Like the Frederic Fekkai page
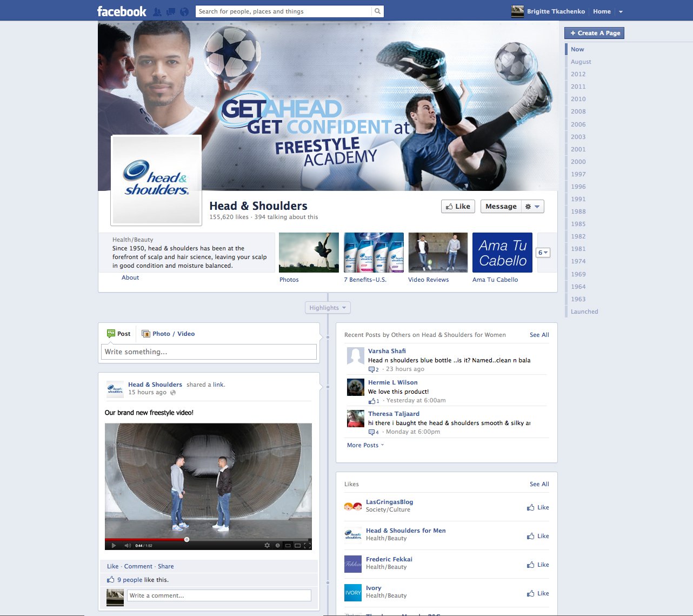This screenshot has width=693, height=616. tap(538, 565)
